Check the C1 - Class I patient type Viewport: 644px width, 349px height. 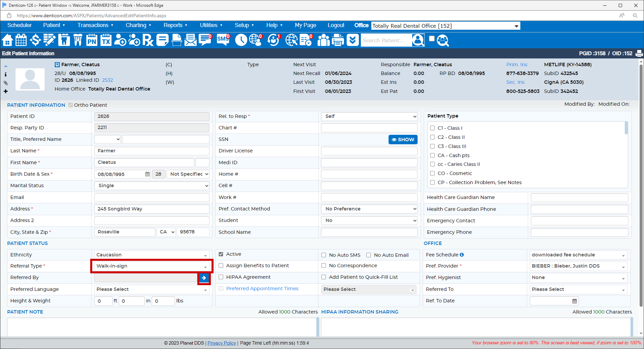pos(432,128)
